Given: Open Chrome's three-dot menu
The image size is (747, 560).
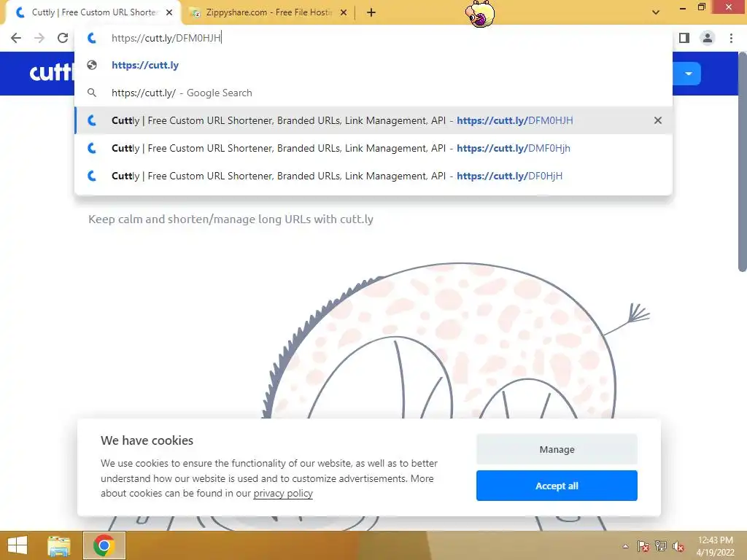Looking at the screenshot, I should click(x=731, y=38).
